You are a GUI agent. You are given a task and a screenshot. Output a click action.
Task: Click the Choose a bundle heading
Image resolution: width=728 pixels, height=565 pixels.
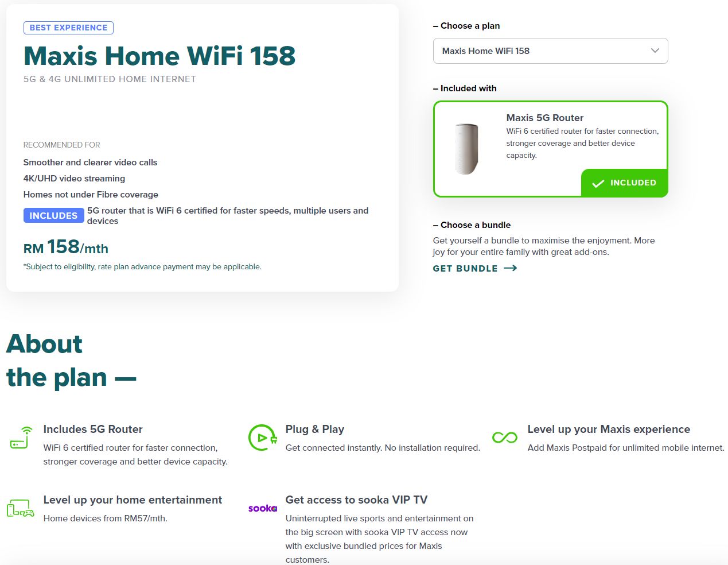tap(472, 225)
